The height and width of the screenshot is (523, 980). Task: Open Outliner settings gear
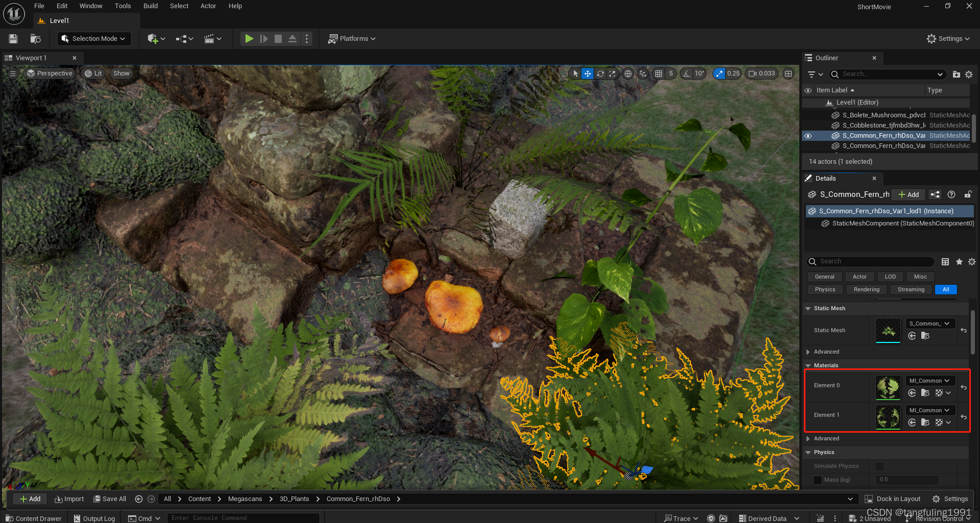pos(969,74)
